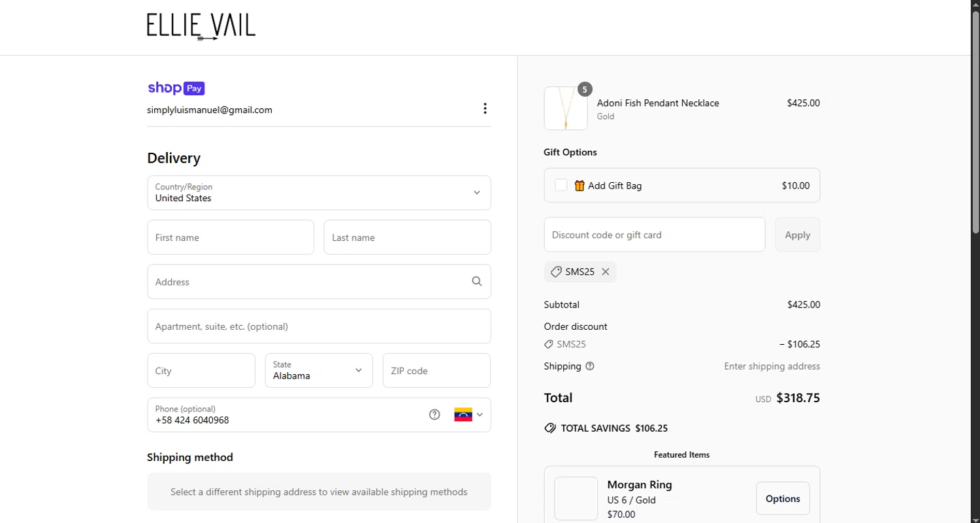This screenshot has width=980, height=523.
Task: Click the Gift Options heading
Action: [x=570, y=152]
